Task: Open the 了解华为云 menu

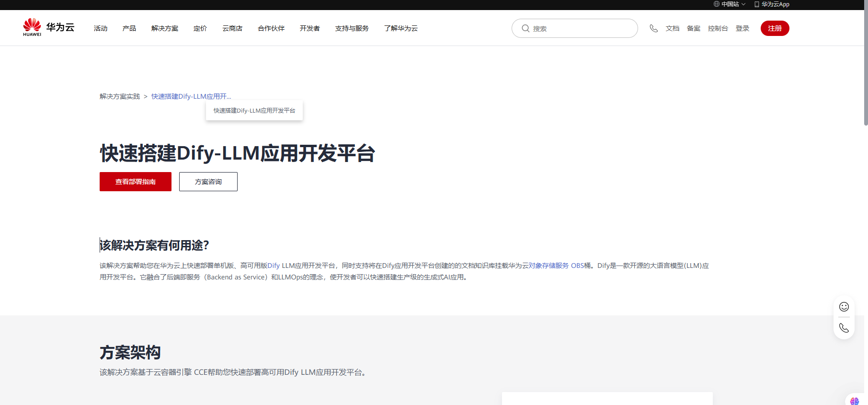Action: [x=401, y=28]
